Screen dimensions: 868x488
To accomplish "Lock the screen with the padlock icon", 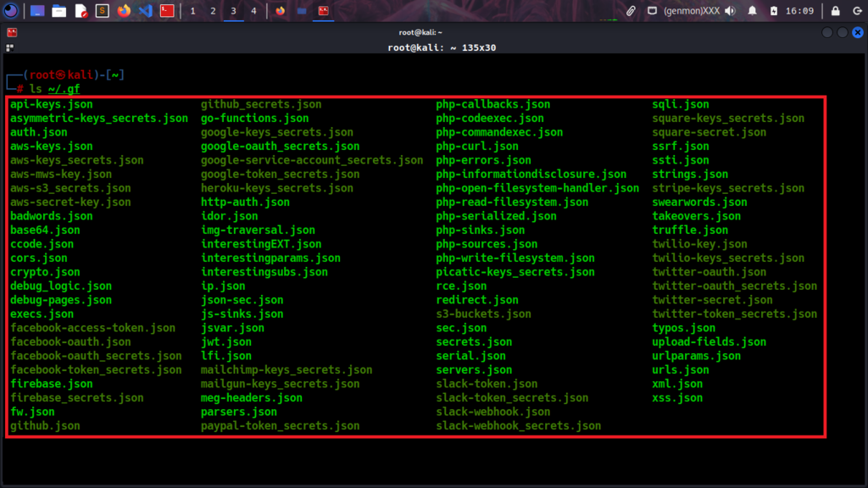I will [835, 11].
